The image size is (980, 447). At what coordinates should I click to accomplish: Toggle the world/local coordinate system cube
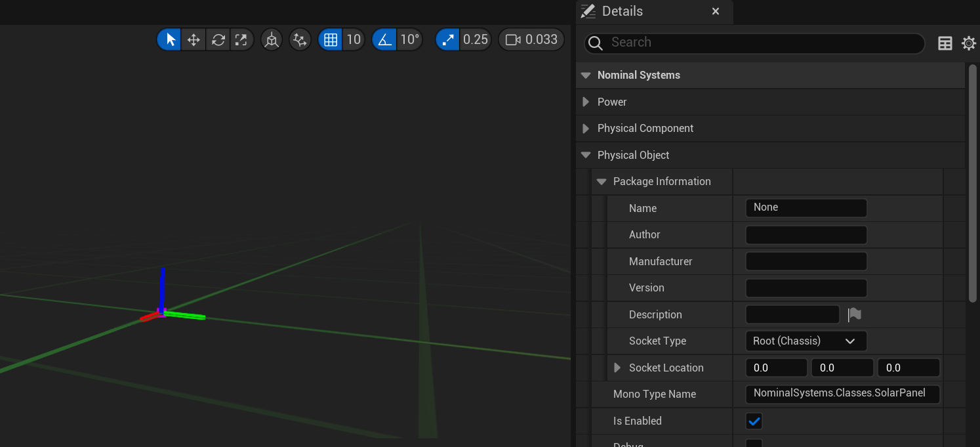click(272, 39)
